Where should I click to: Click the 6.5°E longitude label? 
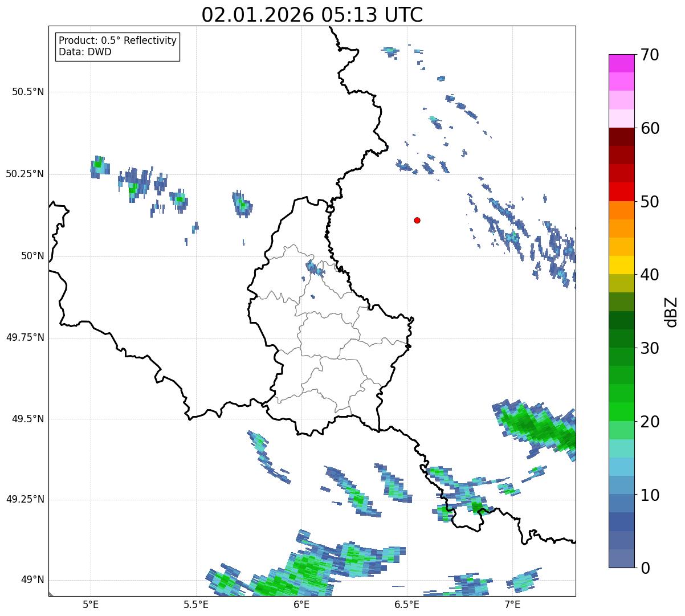tap(407, 604)
